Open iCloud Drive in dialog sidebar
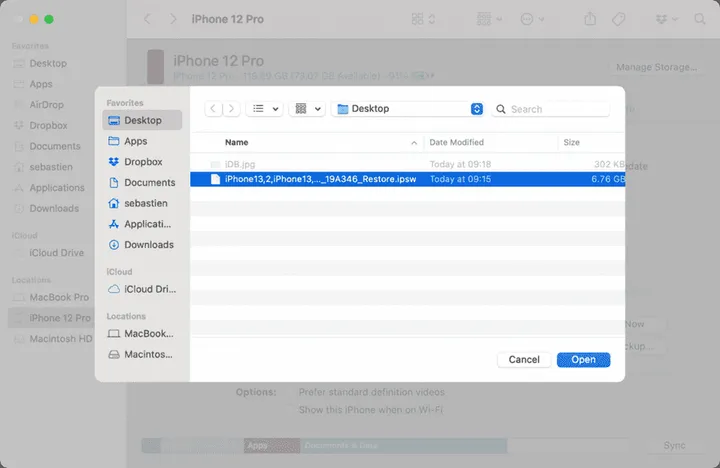 [149, 290]
